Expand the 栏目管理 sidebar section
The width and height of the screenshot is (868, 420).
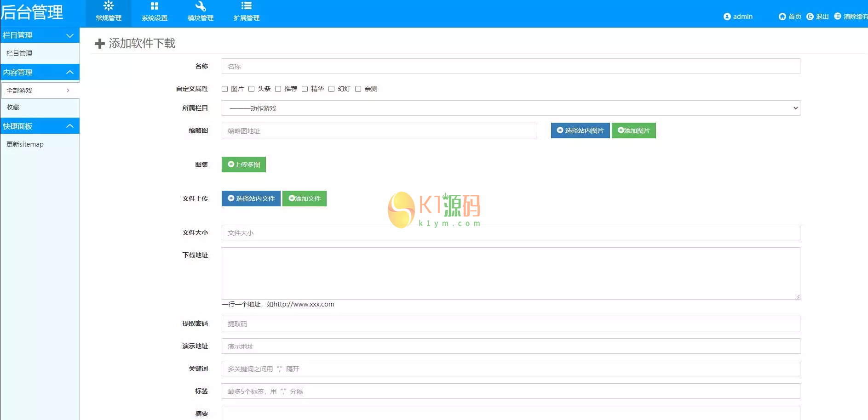tap(40, 35)
